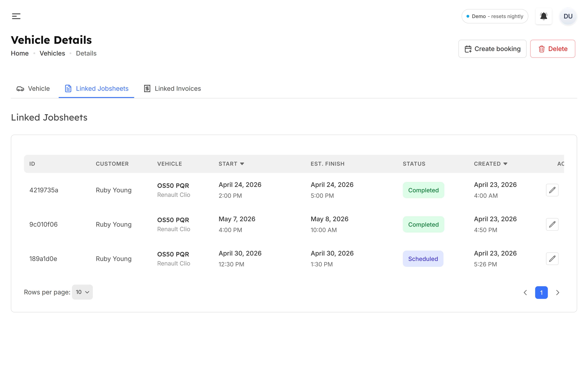Image resolution: width=588 pixels, height=372 pixels.
Task: Switch to the Linked Invoices tab
Action: [172, 89]
